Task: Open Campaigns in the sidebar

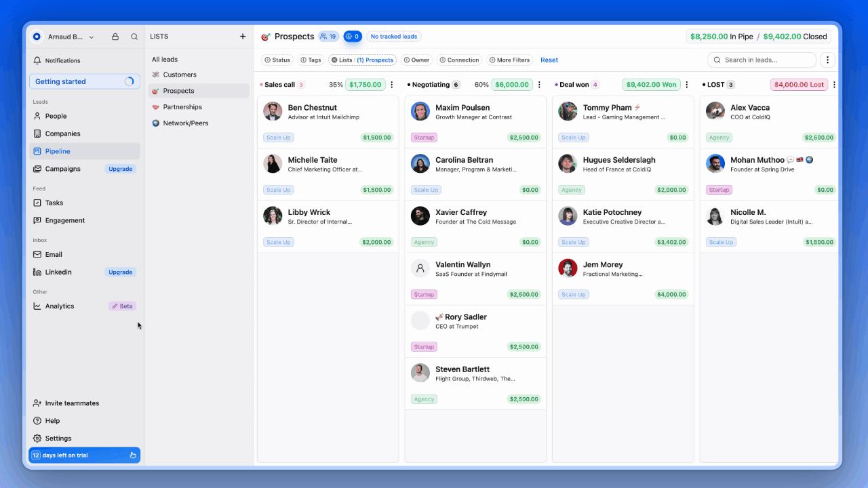Action: click(63, 169)
